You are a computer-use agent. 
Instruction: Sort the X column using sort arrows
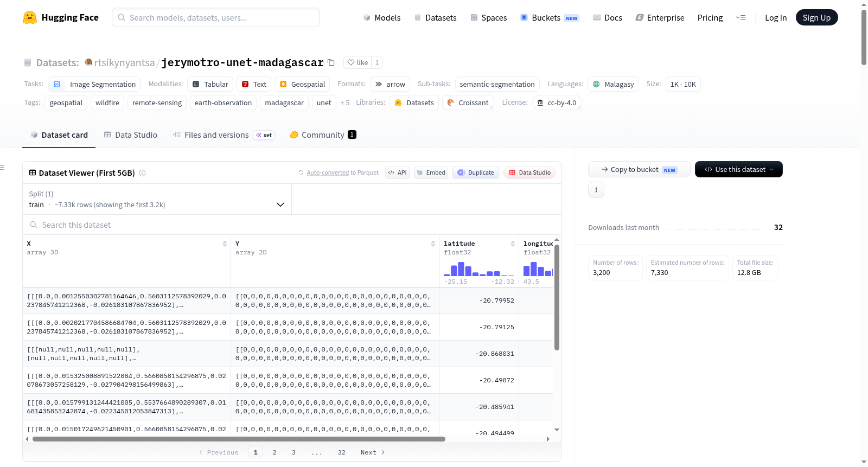(x=225, y=244)
